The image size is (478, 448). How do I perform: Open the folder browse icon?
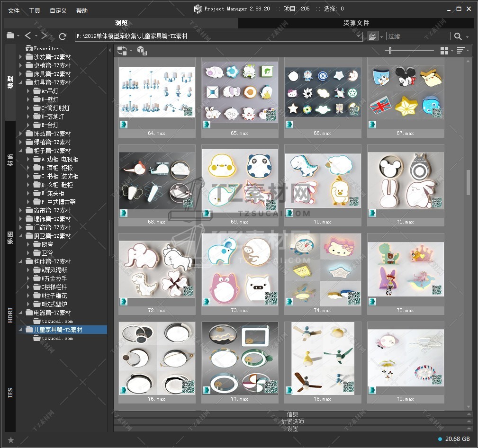[10, 36]
